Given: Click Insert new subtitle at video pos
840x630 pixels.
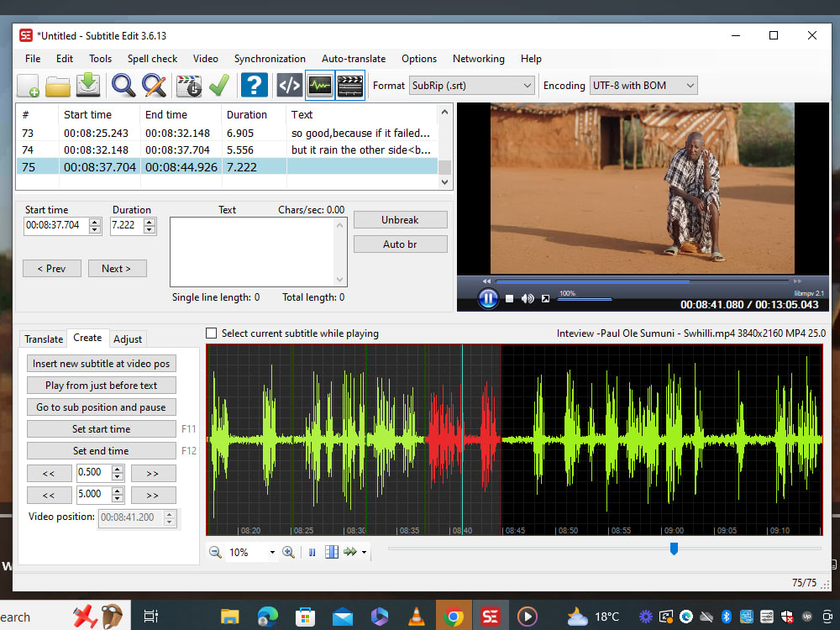Looking at the screenshot, I should [x=102, y=363].
